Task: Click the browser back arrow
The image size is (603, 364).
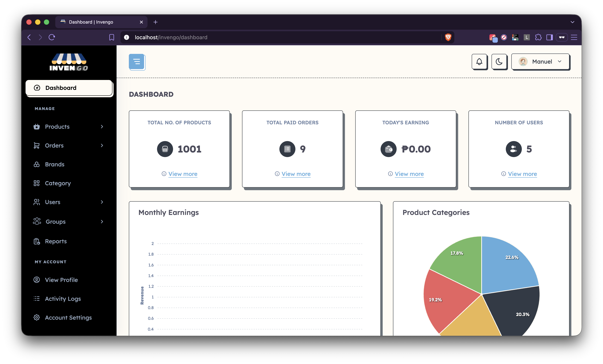Action: (29, 37)
